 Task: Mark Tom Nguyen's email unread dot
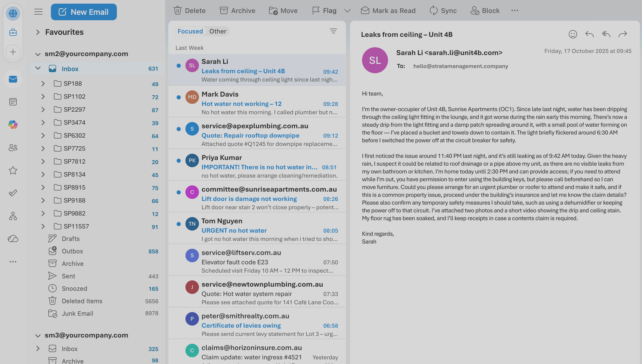pyautogui.click(x=179, y=224)
